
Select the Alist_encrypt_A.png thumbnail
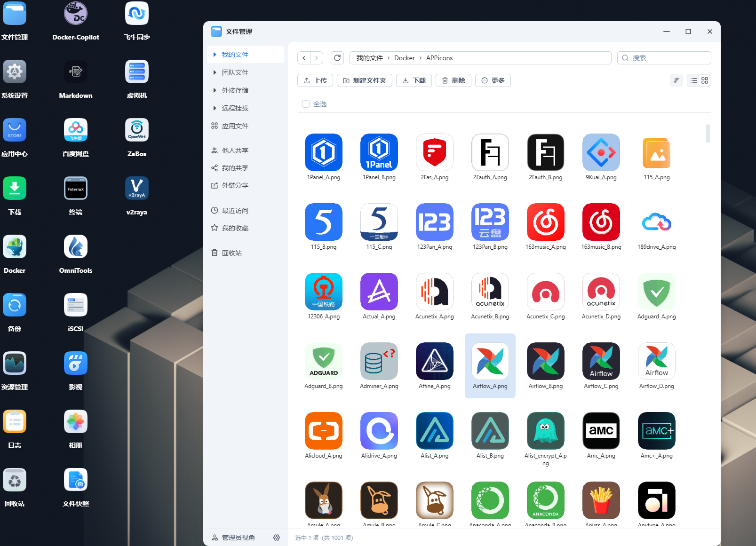546,431
